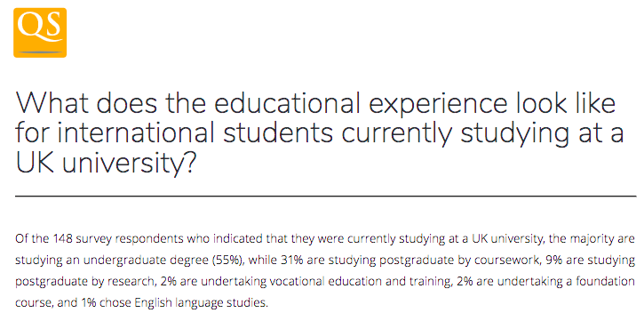Click the heading words 'UK university?'
The width and height of the screenshot is (644, 321).
pos(104,163)
